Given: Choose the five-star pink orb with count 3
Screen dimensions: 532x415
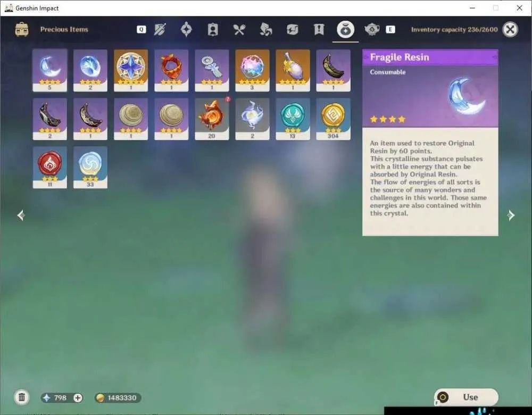Looking at the screenshot, I should [x=252, y=70].
